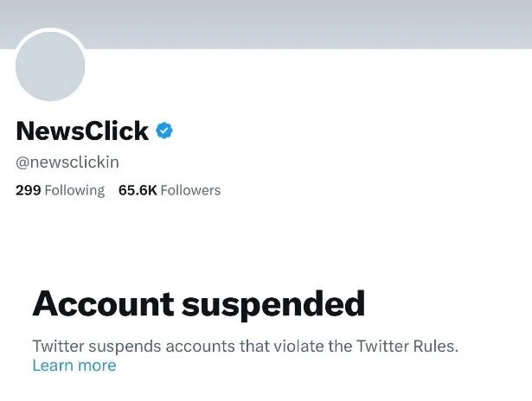Click the 65.6K figure in the Followers count
532x401 pixels.
coord(138,190)
